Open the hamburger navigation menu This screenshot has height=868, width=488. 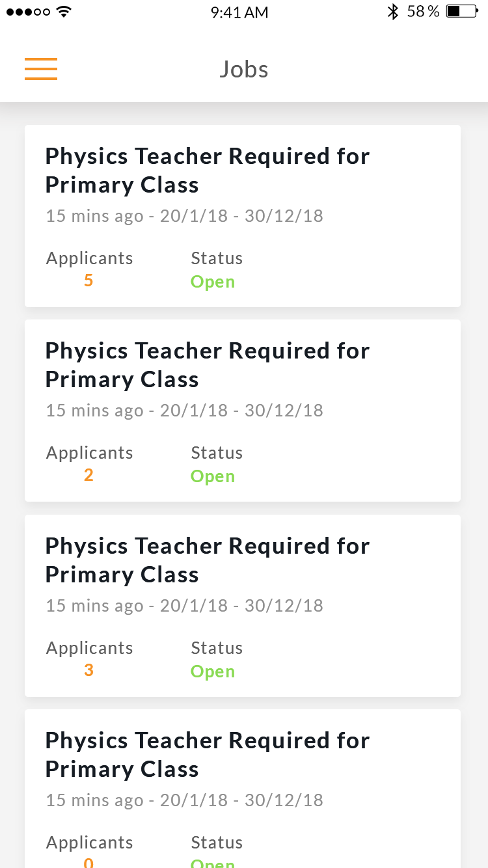coord(41,69)
